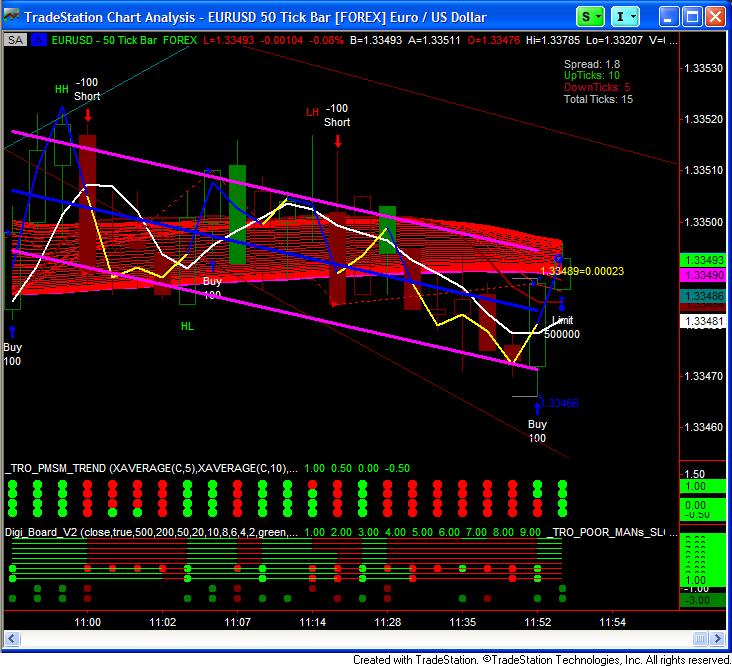The height and width of the screenshot is (666, 732).
Task: Click the large green candle near 11:07
Action: tap(238, 214)
